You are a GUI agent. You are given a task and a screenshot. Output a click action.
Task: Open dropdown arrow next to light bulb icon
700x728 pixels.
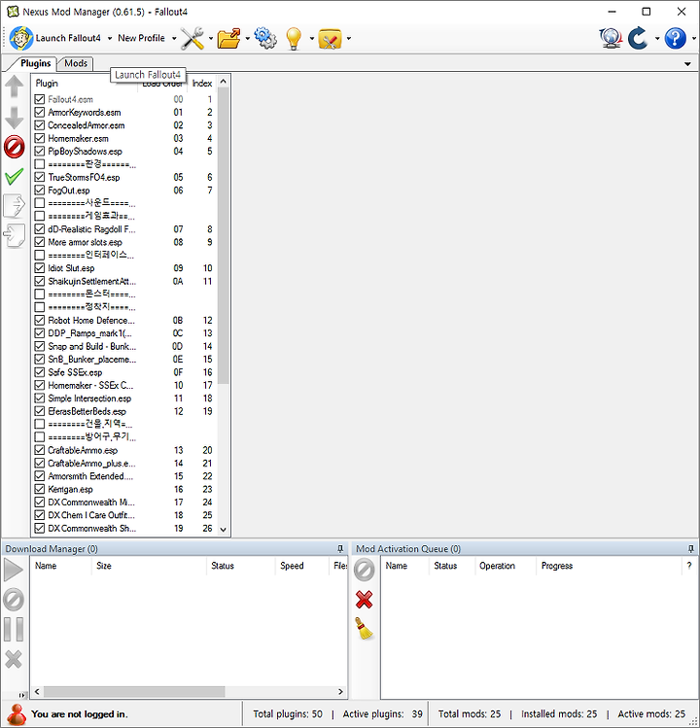311,39
